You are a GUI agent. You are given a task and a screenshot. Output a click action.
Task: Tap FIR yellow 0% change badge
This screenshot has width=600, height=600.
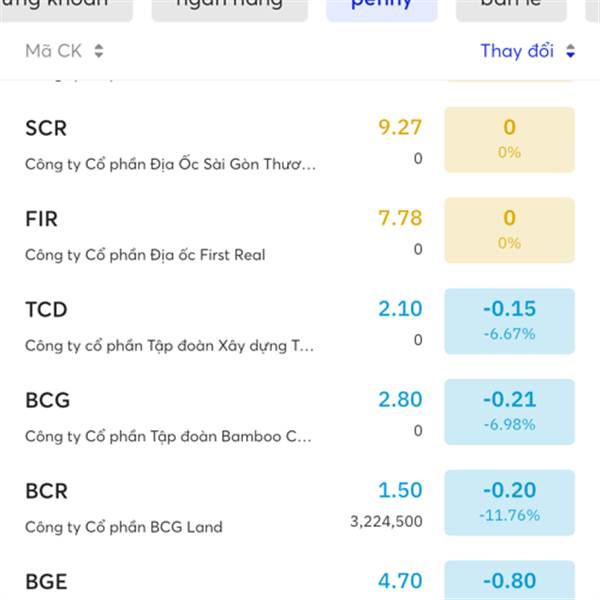[x=509, y=230]
